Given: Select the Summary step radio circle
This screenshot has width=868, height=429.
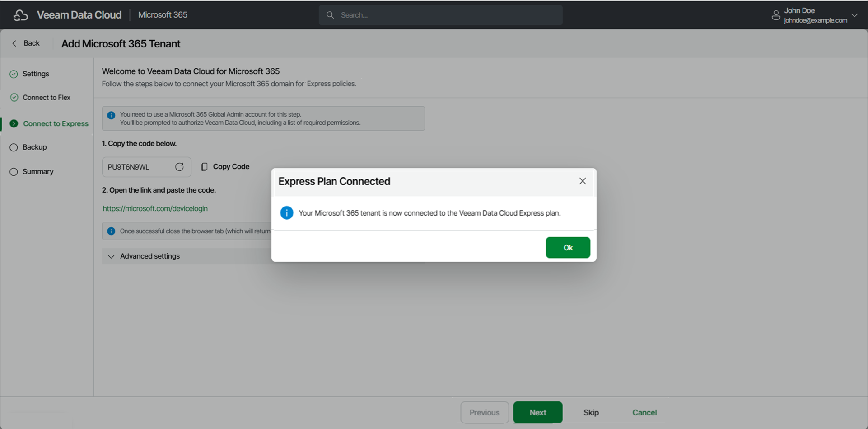Looking at the screenshot, I should (14, 172).
